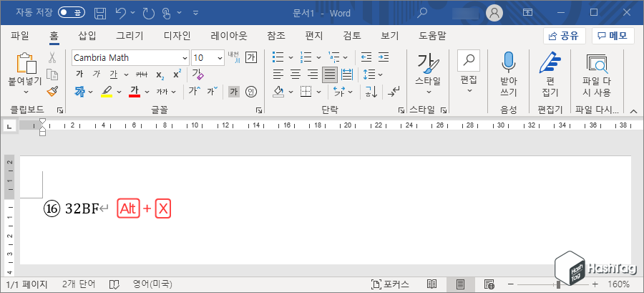
Task: Click the Undo arrow icon
Action: [121, 13]
